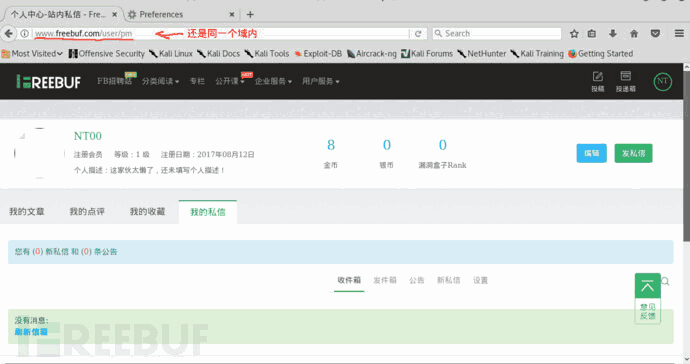This screenshot has width=690, height=364.
Task: Switch to the Preferences tab
Action: (180, 15)
